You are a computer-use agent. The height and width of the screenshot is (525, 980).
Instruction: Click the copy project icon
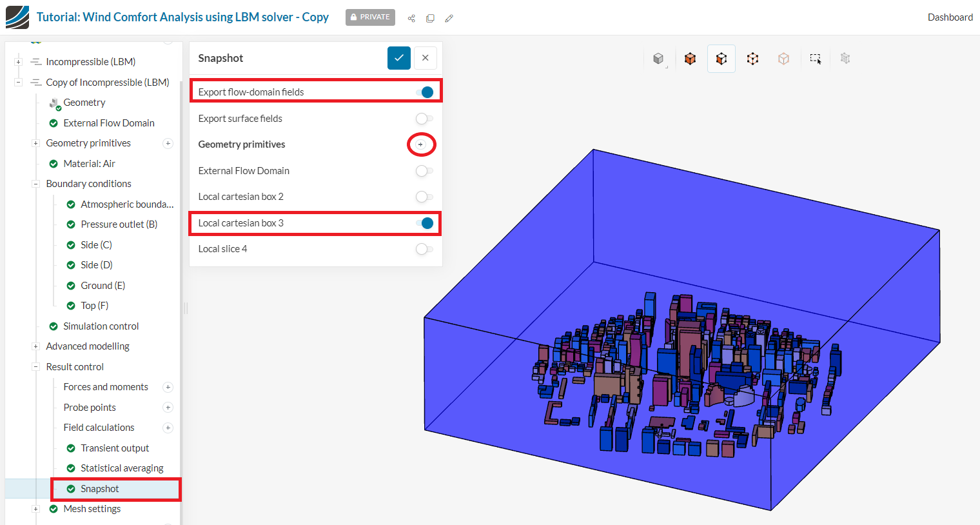click(430, 18)
